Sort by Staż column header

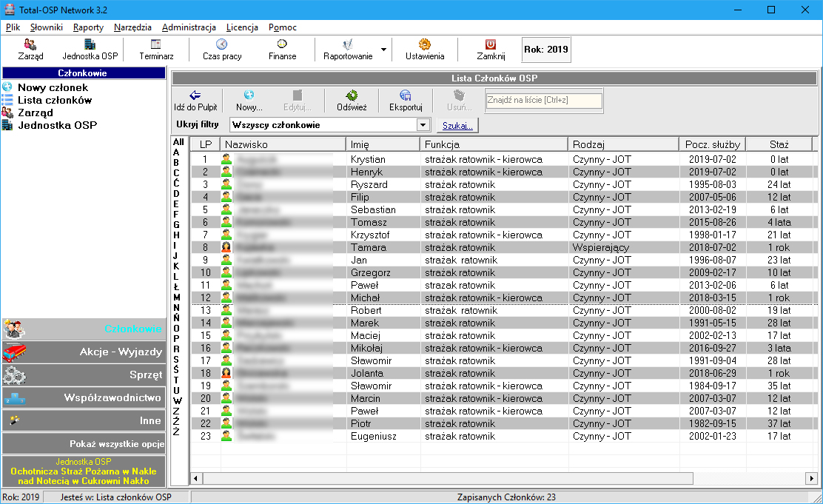(779, 144)
